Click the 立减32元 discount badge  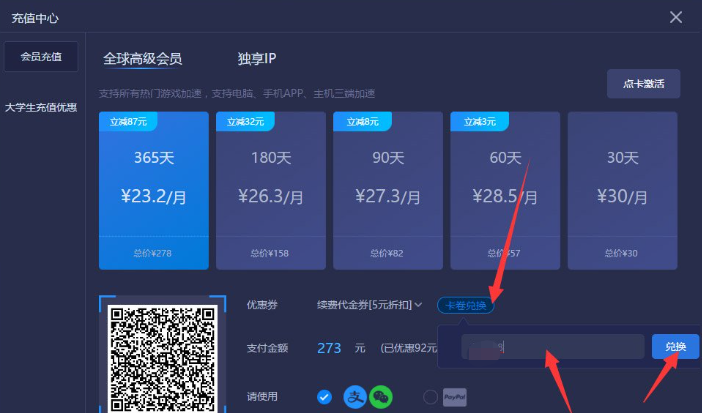point(245,121)
